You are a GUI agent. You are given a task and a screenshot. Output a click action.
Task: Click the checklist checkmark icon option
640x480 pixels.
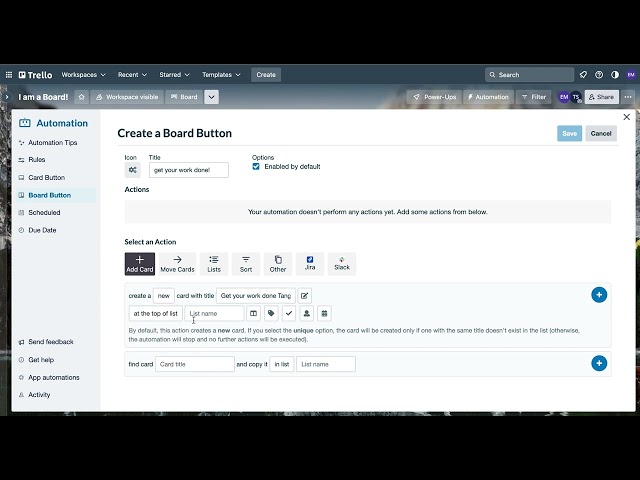[x=289, y=313]
